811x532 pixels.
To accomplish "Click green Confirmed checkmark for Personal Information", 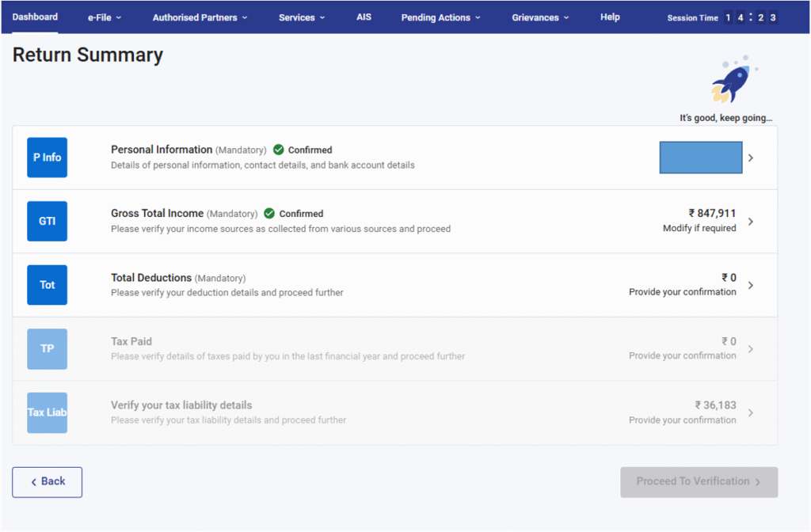I will click(x=278, y=150).
